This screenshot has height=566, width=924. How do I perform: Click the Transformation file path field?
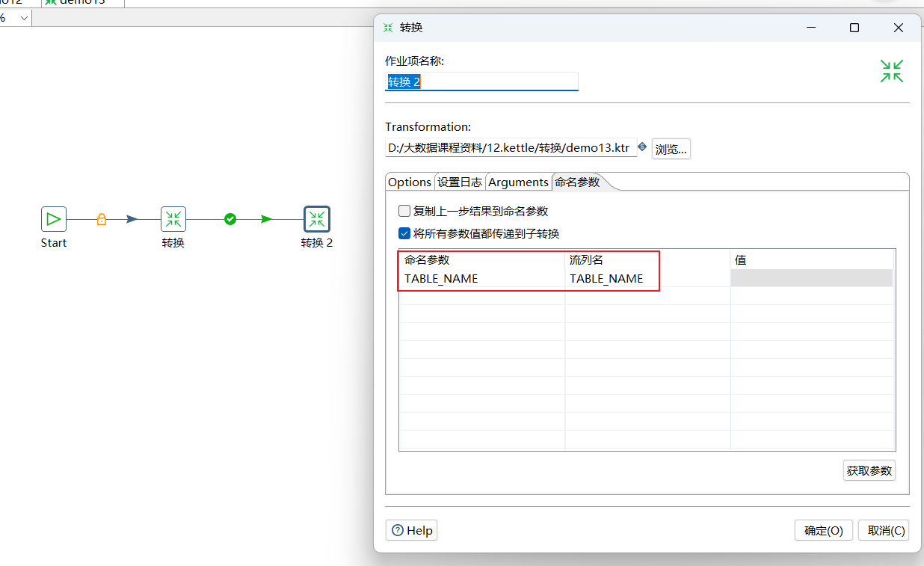point(511,148)
